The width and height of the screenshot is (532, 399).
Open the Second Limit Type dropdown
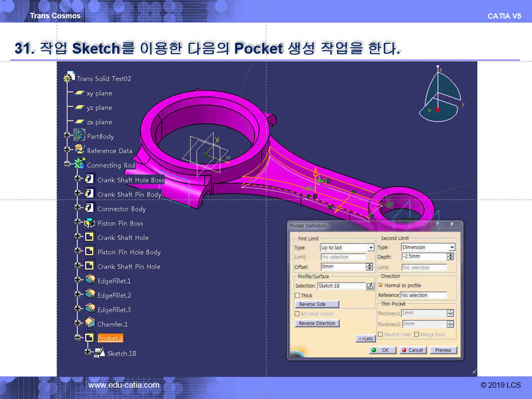[452, 247]
